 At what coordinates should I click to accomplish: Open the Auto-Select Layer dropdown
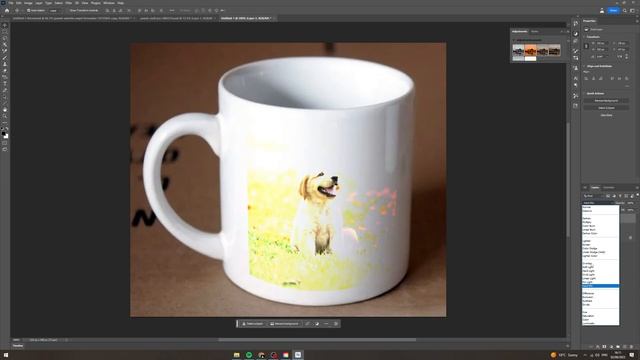(x=55, y=10)
